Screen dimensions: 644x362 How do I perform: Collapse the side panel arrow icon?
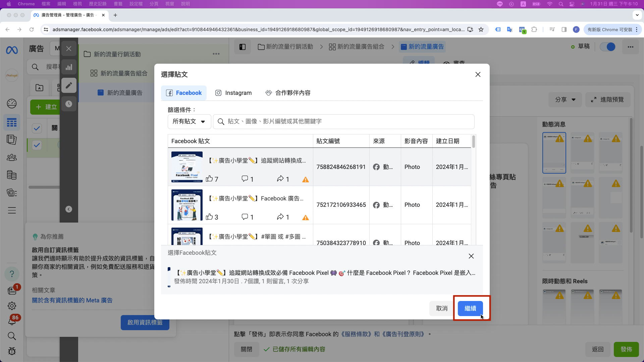[69, 209]
